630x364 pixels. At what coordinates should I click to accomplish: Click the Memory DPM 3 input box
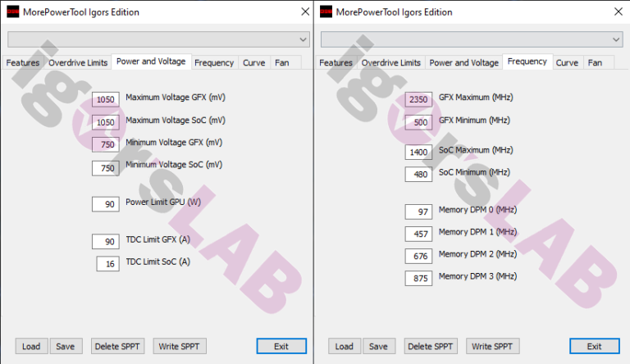pos(418,278)
